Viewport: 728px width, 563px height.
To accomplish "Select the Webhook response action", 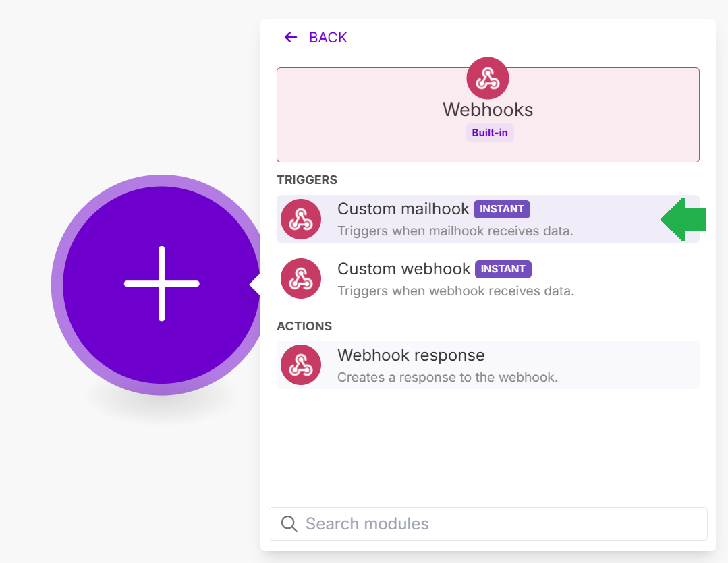I will coord(488,365).
